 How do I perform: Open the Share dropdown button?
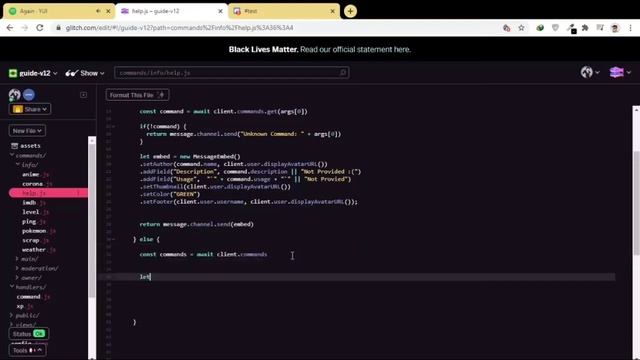pyautogui.click(x=30, y=109)
